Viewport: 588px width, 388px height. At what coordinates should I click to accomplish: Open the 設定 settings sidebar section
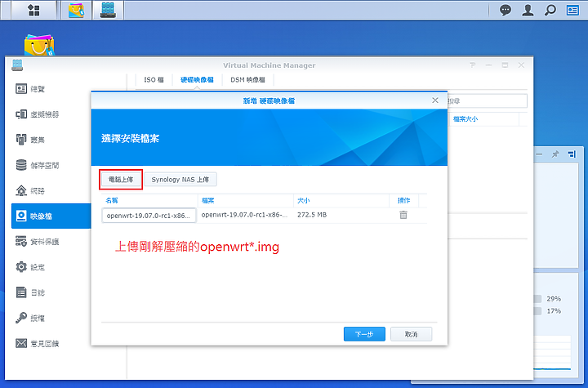pos(51,267)
